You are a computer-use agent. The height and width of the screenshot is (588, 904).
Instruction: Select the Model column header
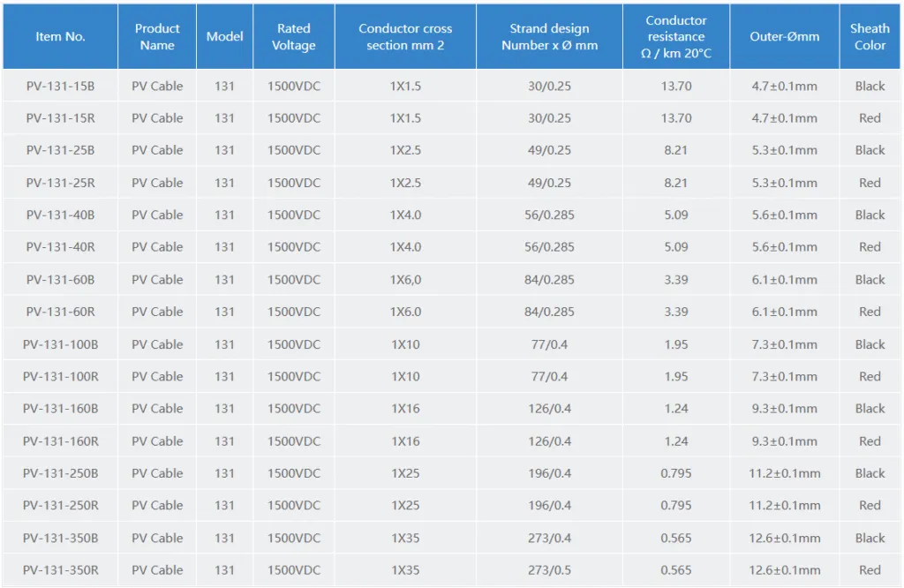coord(224,37)
